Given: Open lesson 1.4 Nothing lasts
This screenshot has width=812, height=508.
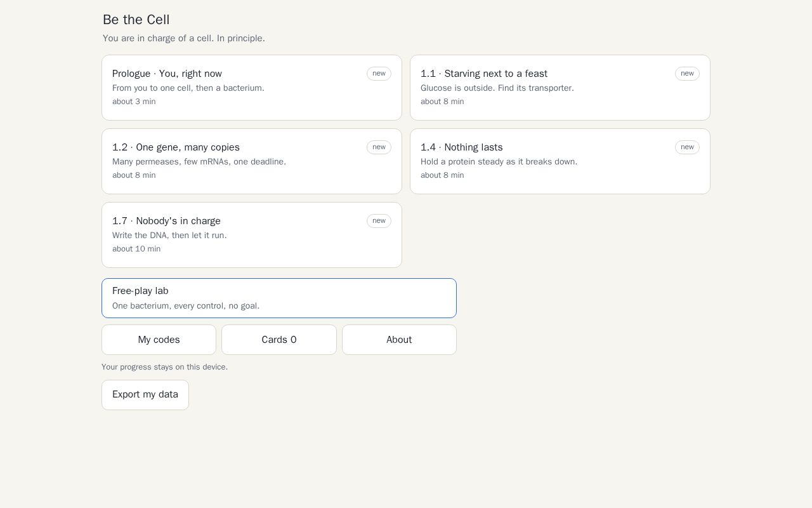Looking at the screenshot, I should (560, 161).
